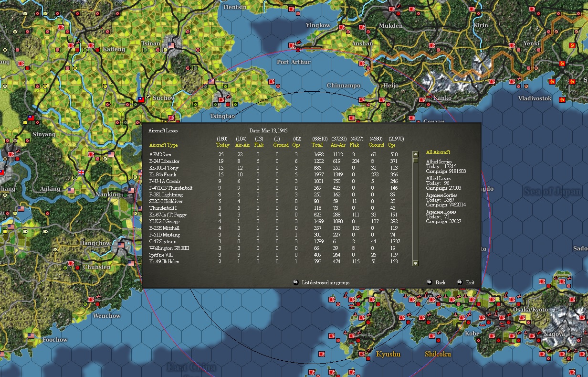This screenshot has width=588, height=377.
Task: Select the Japanese flag base right of Yingkow
Action: pos(342,28)
